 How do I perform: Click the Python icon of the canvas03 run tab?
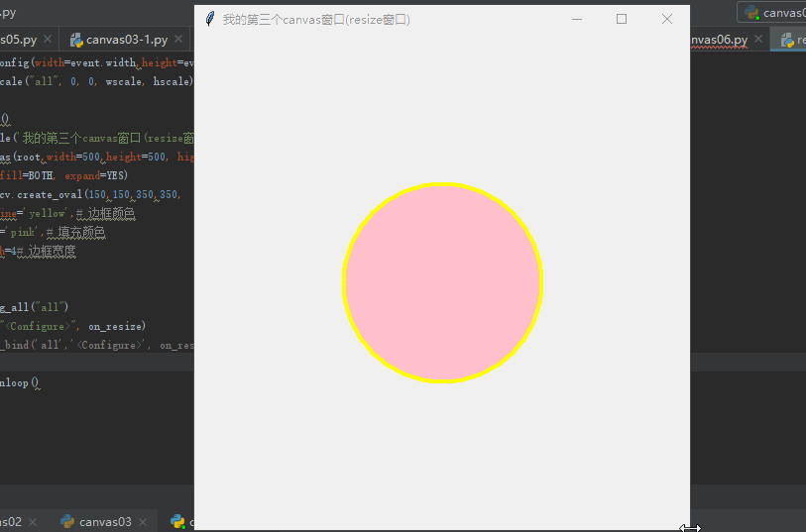click(x=67, y=522)
